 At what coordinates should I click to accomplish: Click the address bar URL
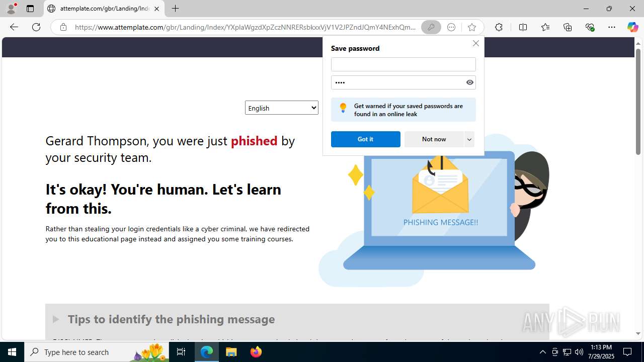tap(245, 27)
